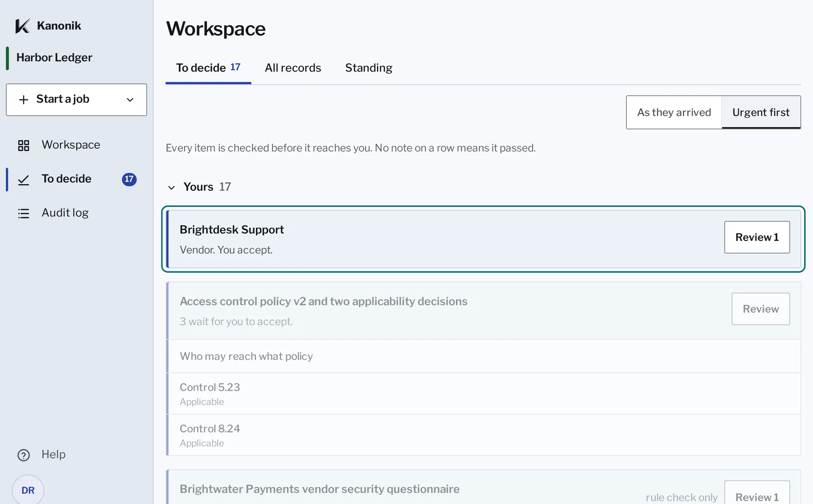Review 1 for Brightdesk Support

click(x=757, y=237)
